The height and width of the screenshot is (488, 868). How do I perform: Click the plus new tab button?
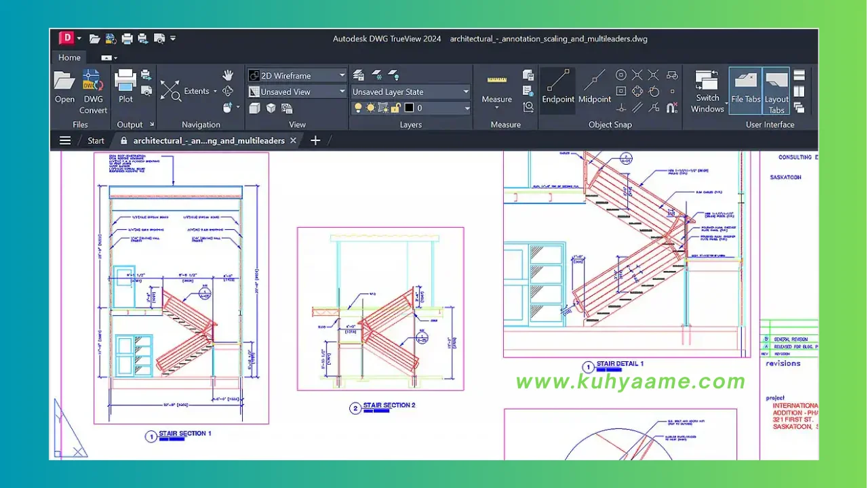coord(315,140)
